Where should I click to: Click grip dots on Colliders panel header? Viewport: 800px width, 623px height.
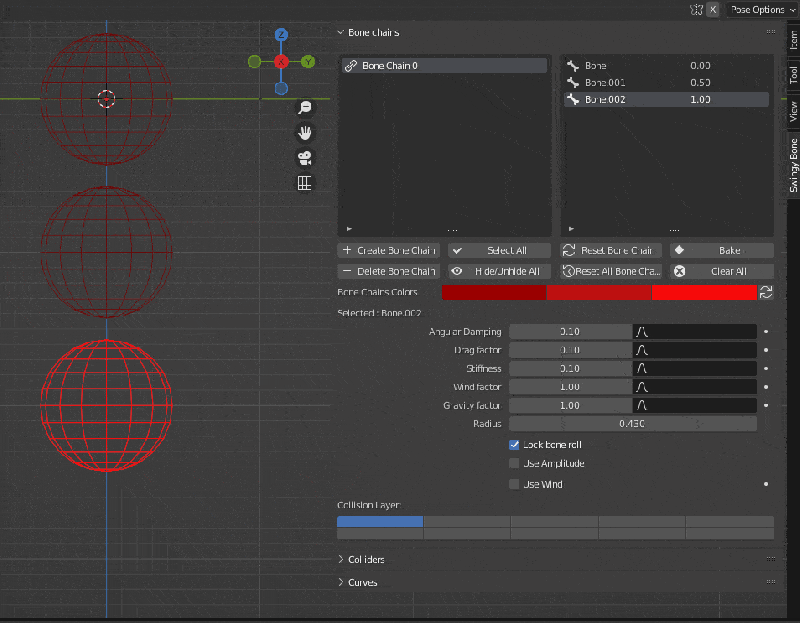coord(770,559)
